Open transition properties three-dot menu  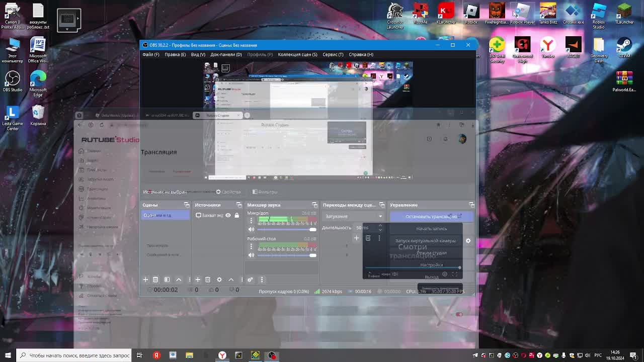(x=379, y=238)
